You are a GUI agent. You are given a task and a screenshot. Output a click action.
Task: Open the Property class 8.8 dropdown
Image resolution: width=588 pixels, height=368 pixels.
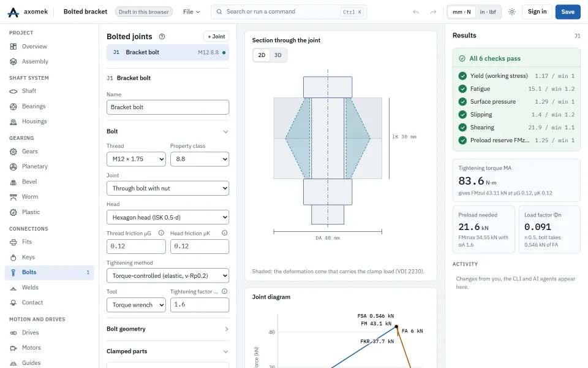pos(200,159)
